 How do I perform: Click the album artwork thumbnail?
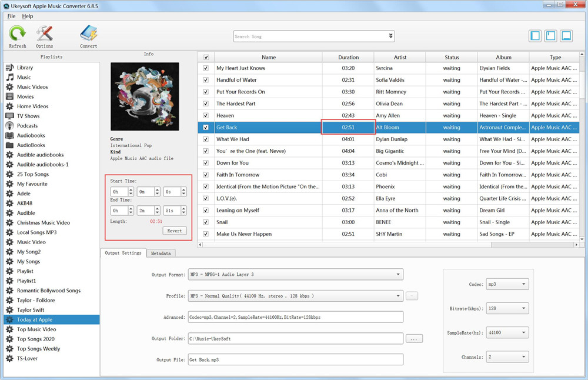point(145,96)
